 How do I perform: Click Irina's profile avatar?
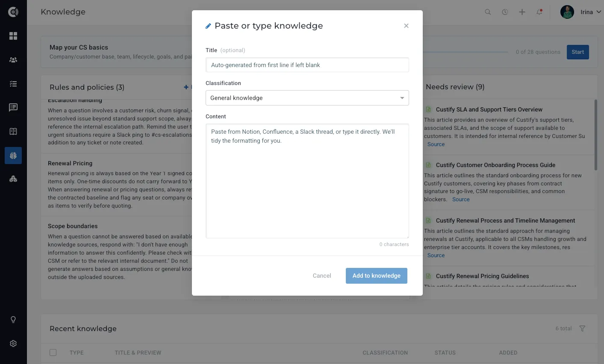pos(567,12)
